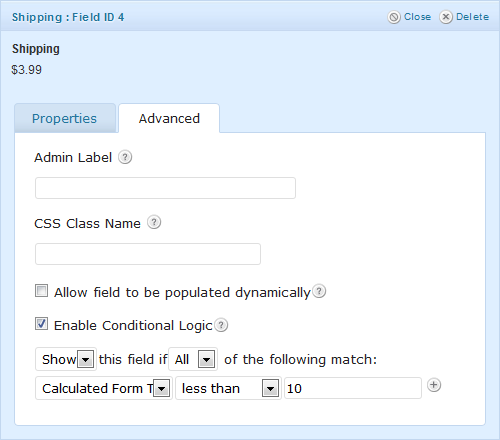This screenshot has width=500, height=440.
Task: Click the Close circle icon in header
Action: [394, 17]
